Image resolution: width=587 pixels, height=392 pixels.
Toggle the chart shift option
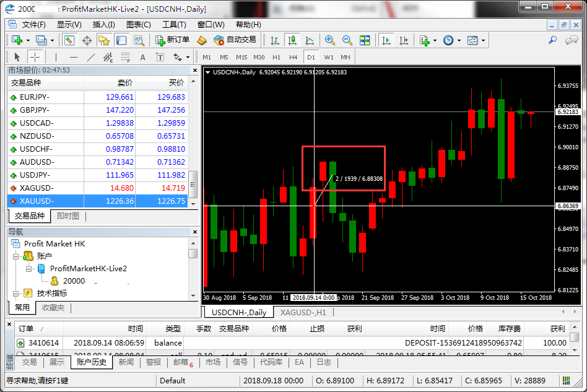coord(404,40)
